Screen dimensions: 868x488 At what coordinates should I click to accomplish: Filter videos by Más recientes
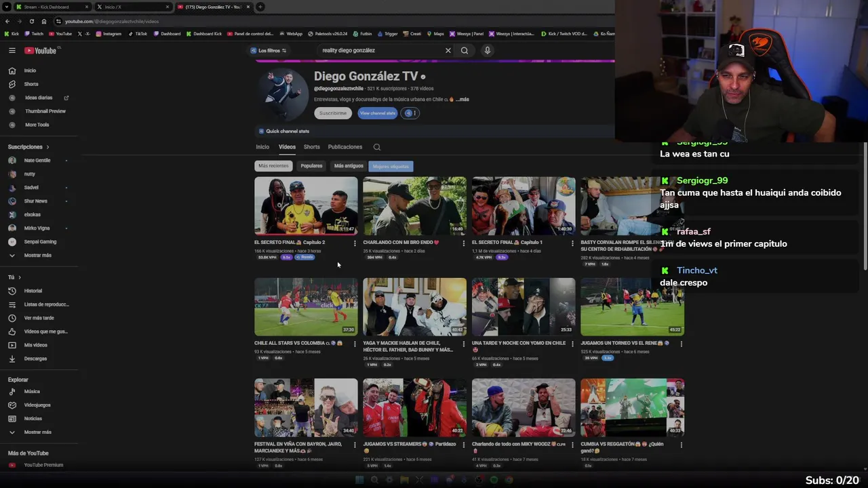coord(273,166)
